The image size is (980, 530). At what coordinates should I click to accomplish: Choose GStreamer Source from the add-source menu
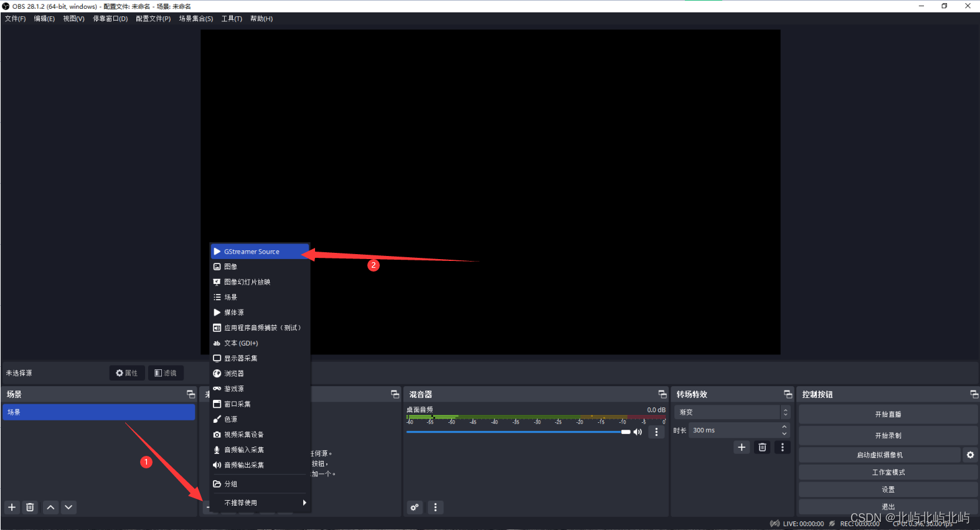tap(260, 252)
